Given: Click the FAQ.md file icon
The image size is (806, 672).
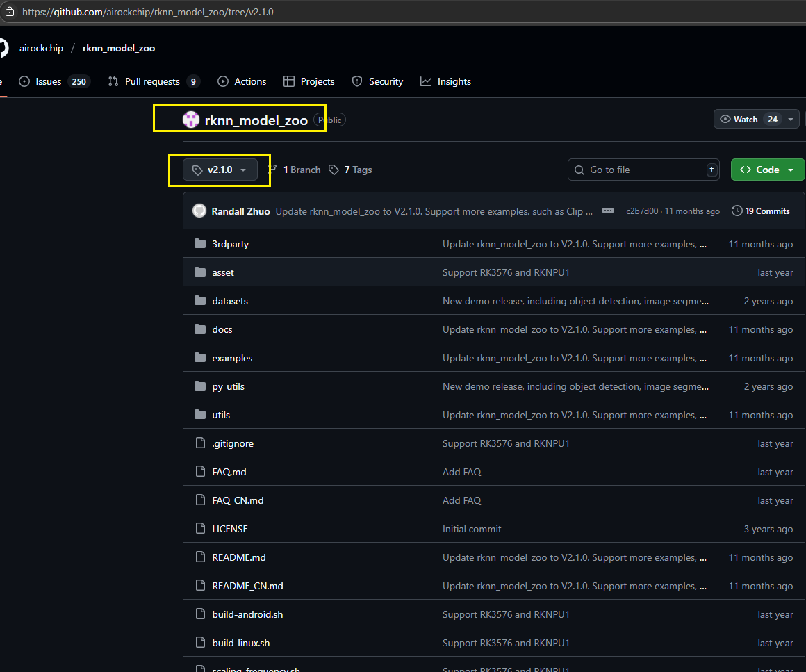Looking at the screenshot, I should pos(201,471).
